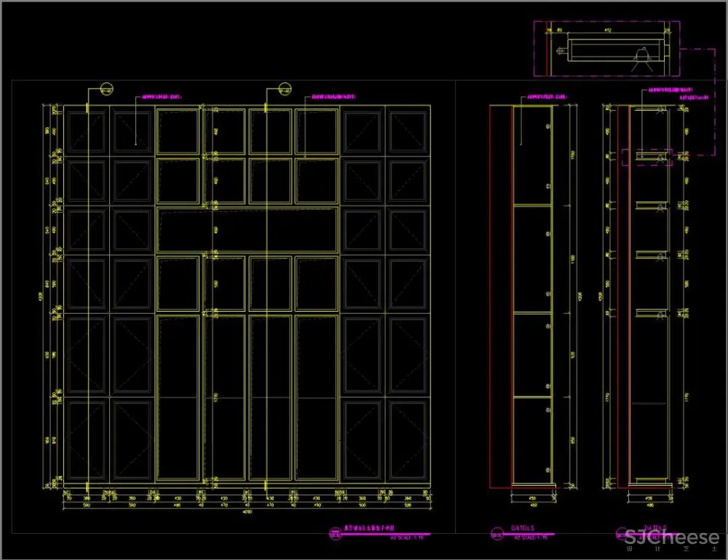Click the wide horizontal open niche in elevation center
The image size is (728, 560).
[x=248, y=229]
